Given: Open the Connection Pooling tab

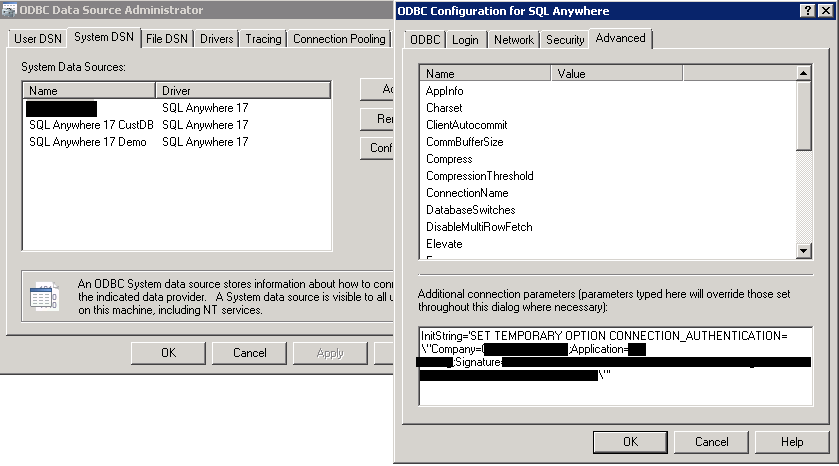Looking at the screenshot, I should (339, 39).
